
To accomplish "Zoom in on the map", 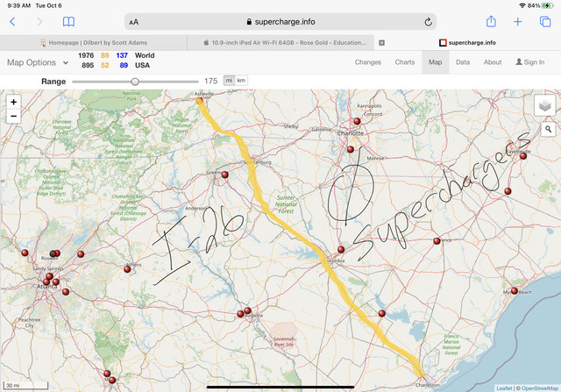I will point(14,102).
